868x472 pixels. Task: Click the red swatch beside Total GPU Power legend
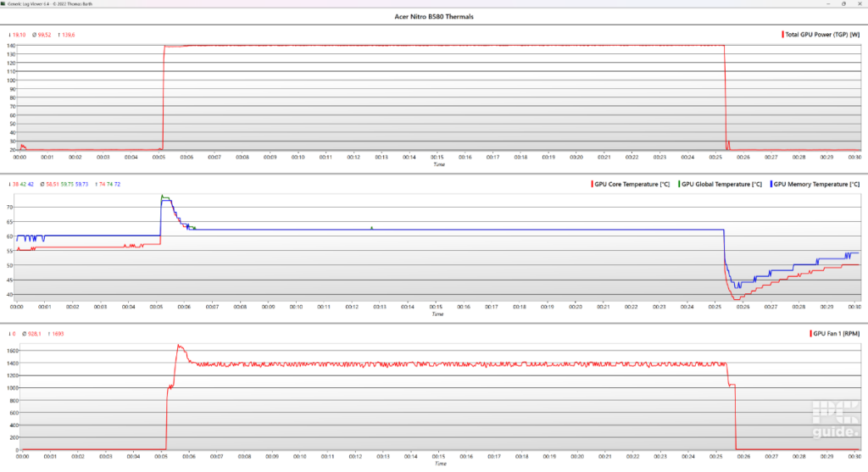point(782,34)
